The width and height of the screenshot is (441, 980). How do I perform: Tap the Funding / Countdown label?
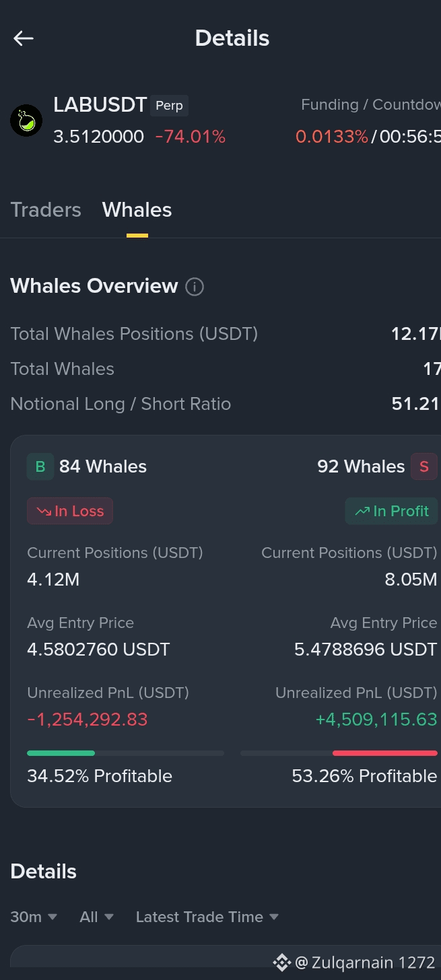[x=371, y=105]
